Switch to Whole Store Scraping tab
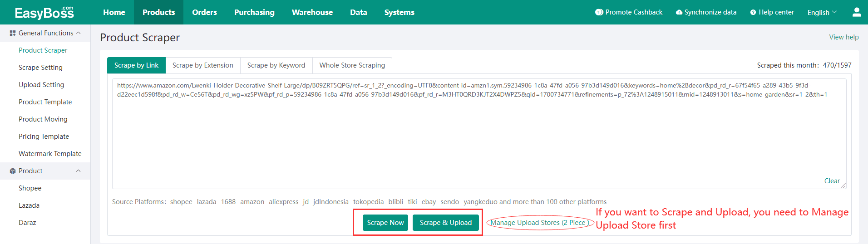The image size is (868, 244). [x=352, y=65]
